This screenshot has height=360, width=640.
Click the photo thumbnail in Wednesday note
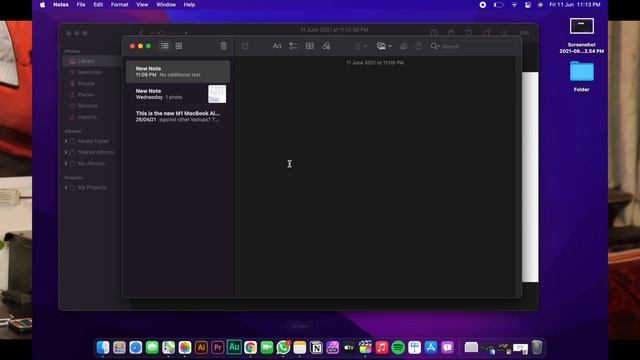tap(217, 94)
